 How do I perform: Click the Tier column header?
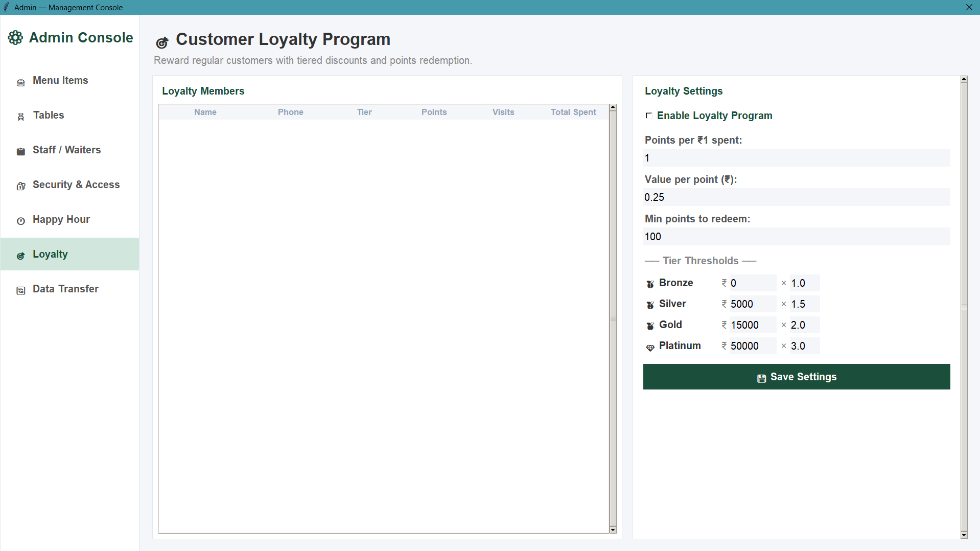click(x=364, y=112)
